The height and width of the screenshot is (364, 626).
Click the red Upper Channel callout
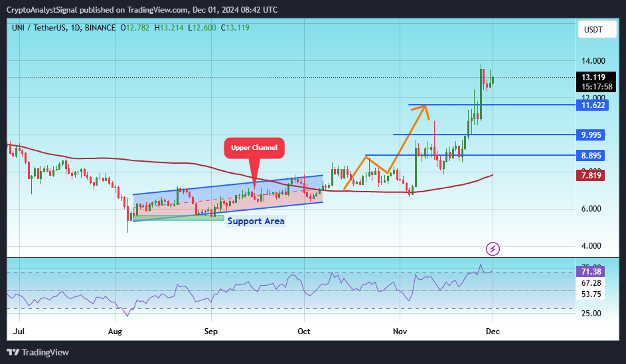pos(254,148)
